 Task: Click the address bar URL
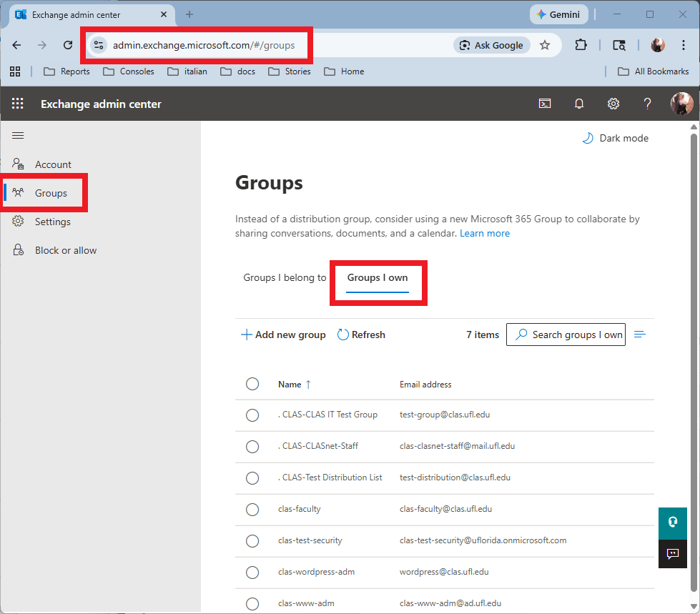coord(204,45)
